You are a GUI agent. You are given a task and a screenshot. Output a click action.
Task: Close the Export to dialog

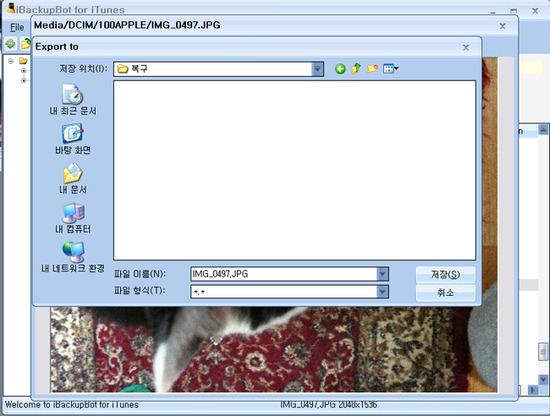[466, 47]
